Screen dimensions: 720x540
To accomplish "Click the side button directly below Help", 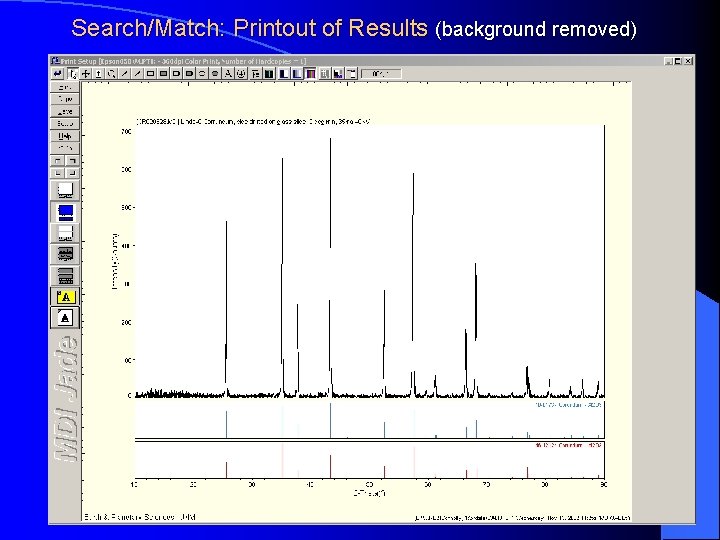I will point(65,148).
